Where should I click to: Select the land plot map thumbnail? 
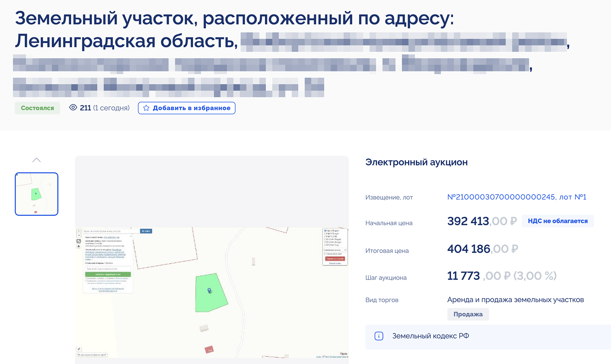point(36,194)
